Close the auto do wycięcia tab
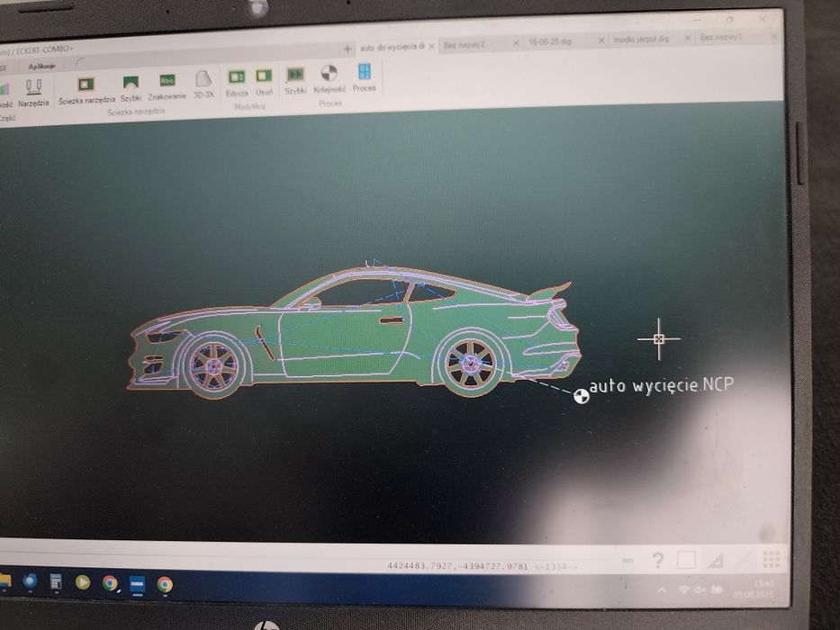The image size is (840, 630). pyautogui.click(x=431, y=47)
